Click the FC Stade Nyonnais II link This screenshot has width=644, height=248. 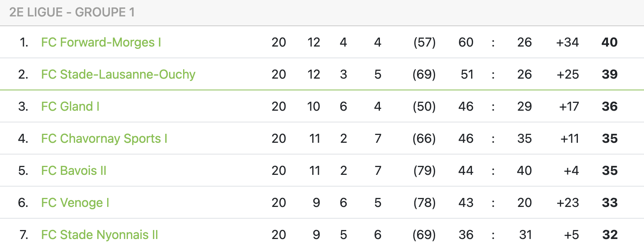[99, 235]
